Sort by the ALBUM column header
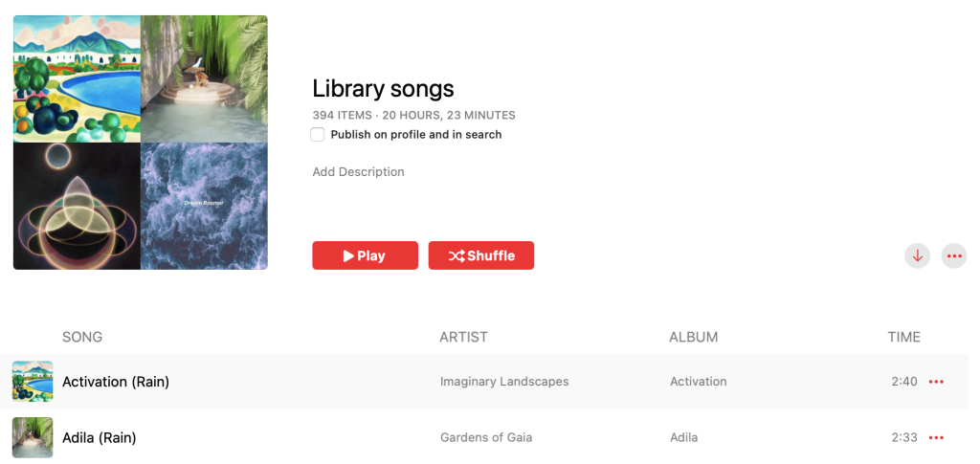 pyautogui.click(x=694, y=337)
